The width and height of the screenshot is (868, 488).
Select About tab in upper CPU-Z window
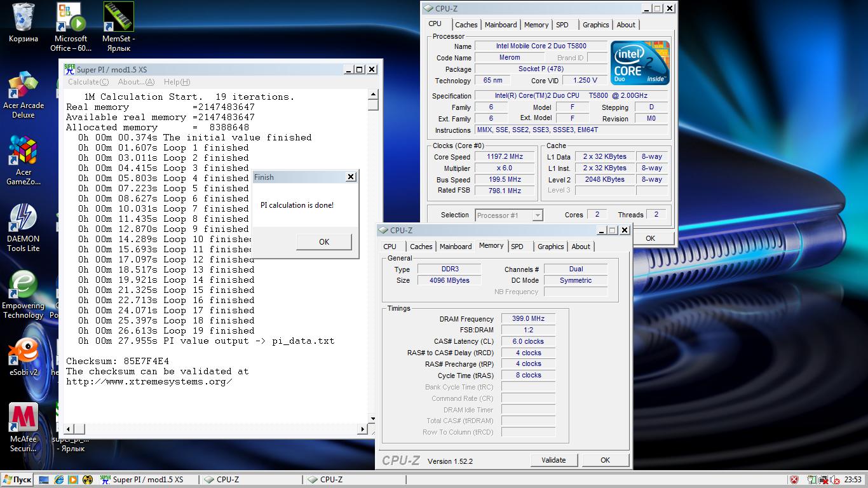click(x=626, y=25)
